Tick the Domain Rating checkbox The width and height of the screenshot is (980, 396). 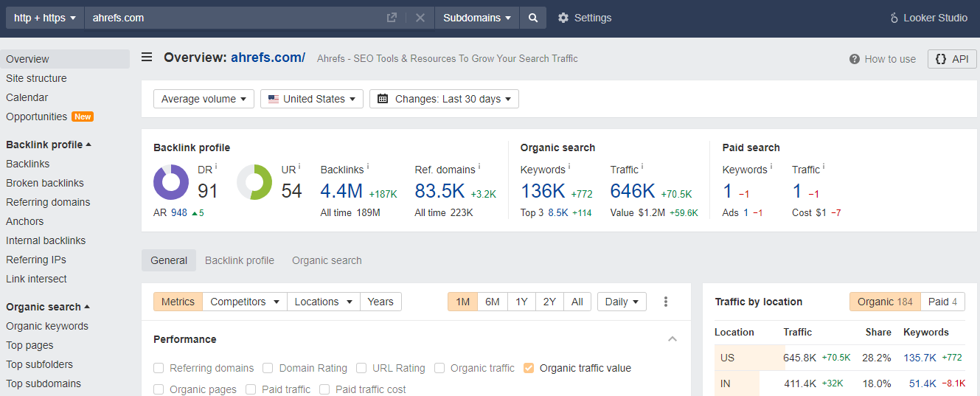point(268,368)
